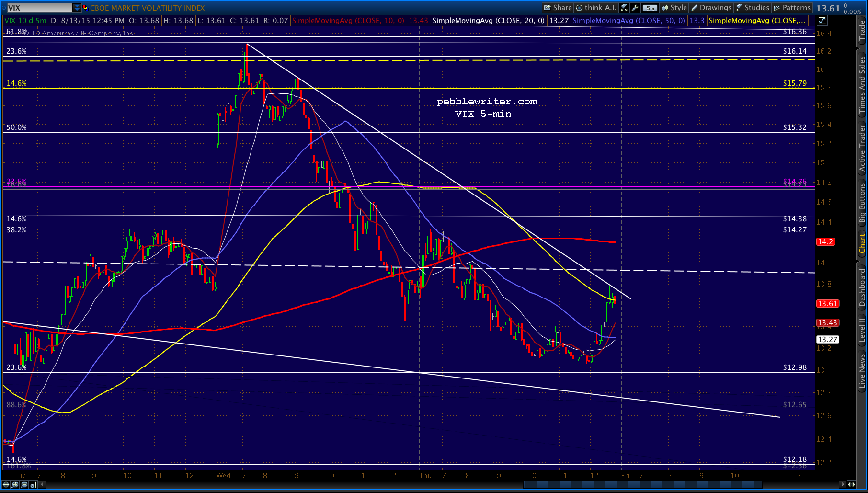Click the scroll right arrow button
This screenshot has width=868, height=493.
click(x=843, y=484)
